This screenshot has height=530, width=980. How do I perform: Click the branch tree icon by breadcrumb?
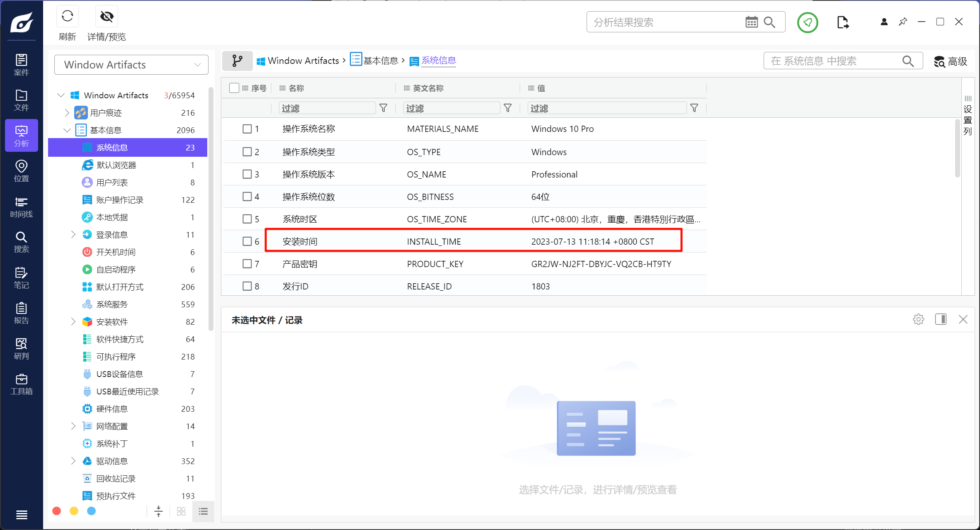pos(237,61)
